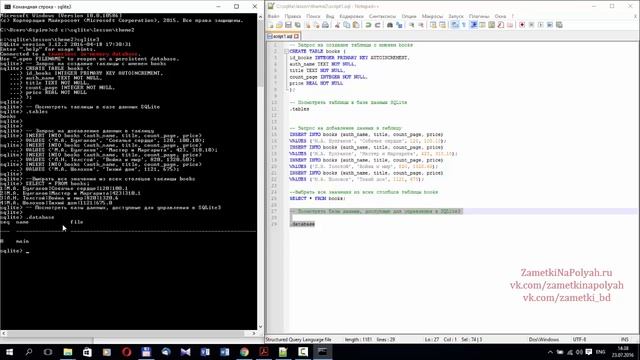Click the Zoom In toolbar icon
This screenshot has height=360, width=640.
tap(411, 25)
